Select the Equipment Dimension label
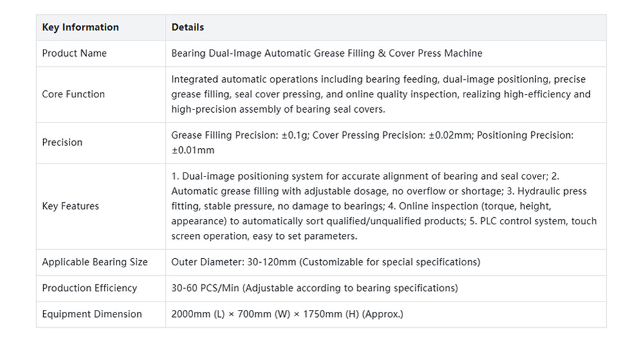Viewport: 644px width, 344px height. click(x=92, y=314)
